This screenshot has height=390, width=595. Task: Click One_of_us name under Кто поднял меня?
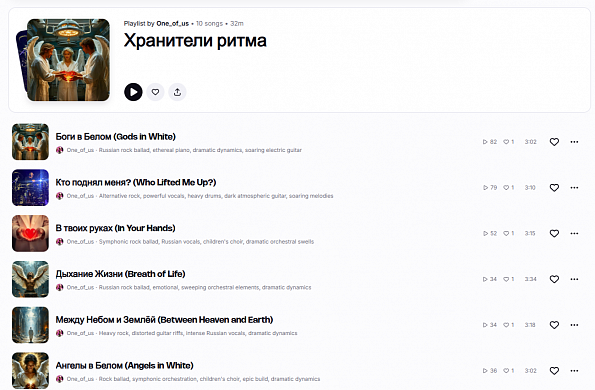coord(80,196)
